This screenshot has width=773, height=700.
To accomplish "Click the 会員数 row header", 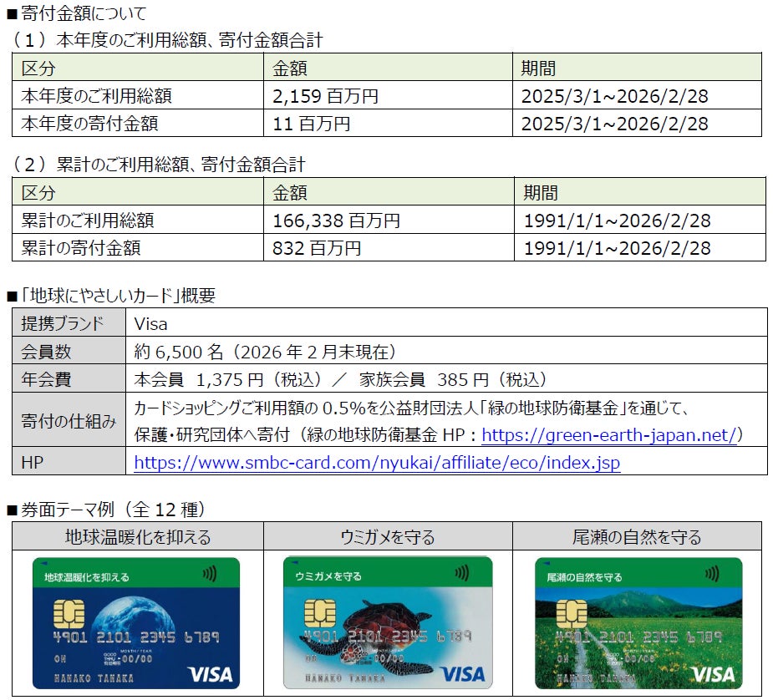I will tap(69, 351).
